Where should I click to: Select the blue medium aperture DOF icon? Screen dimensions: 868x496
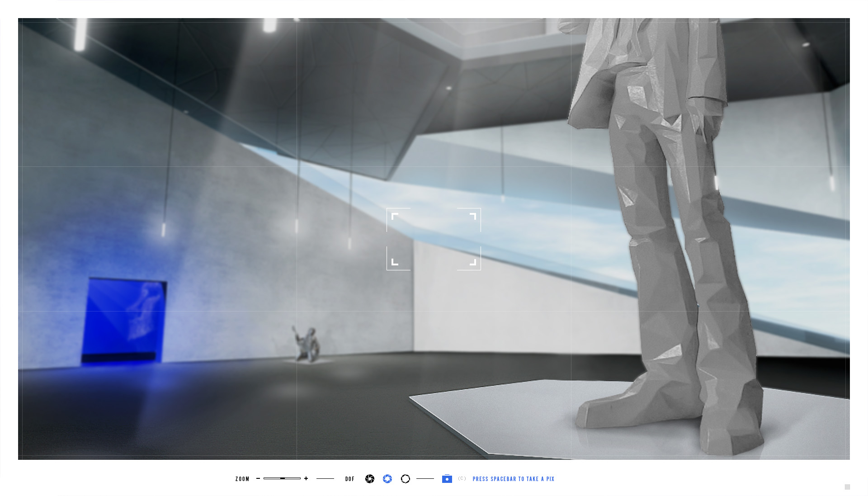click(387, 479)
